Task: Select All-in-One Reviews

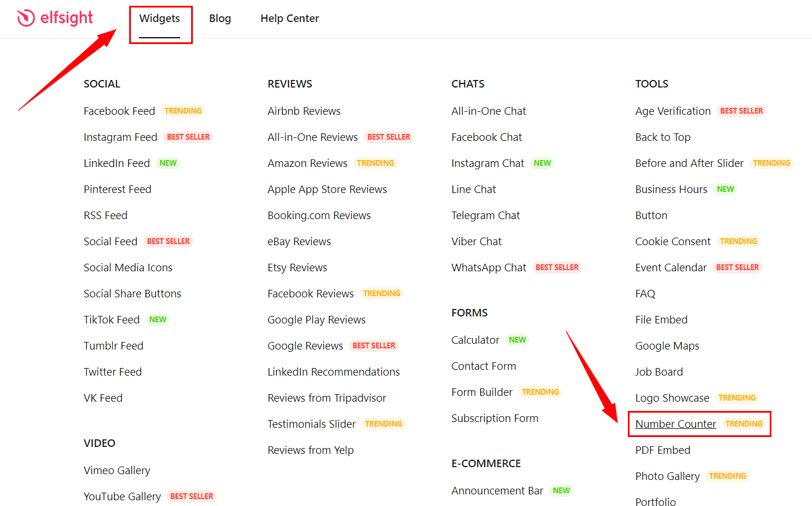Action: (x=313, y=137)
